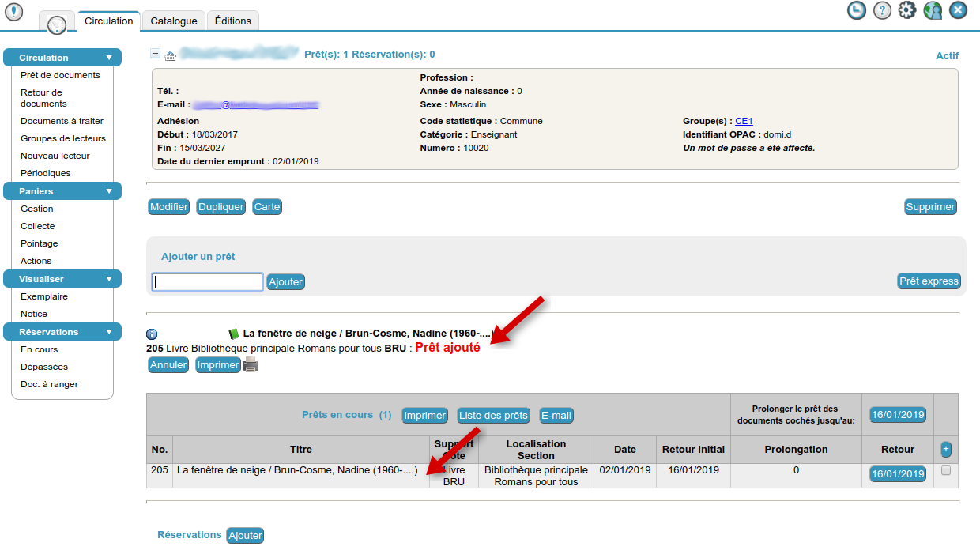
Task: Open the Éditions tab
Action: click(233, 21)
